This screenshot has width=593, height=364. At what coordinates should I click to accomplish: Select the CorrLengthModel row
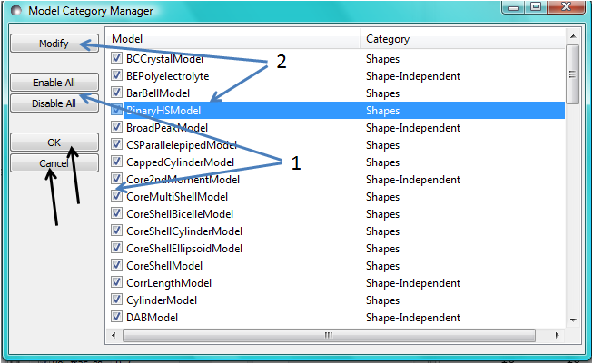pos(169,282)
